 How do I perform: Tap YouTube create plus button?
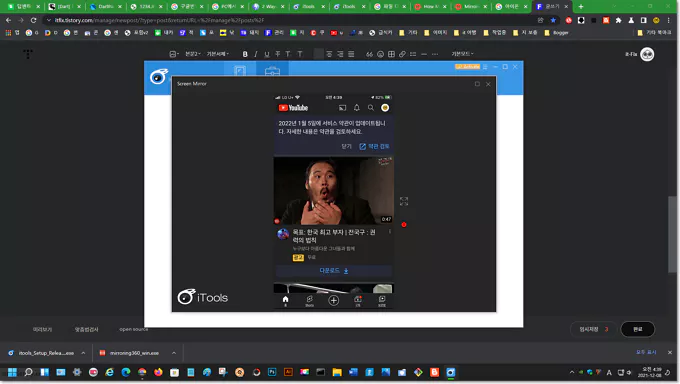333,300
